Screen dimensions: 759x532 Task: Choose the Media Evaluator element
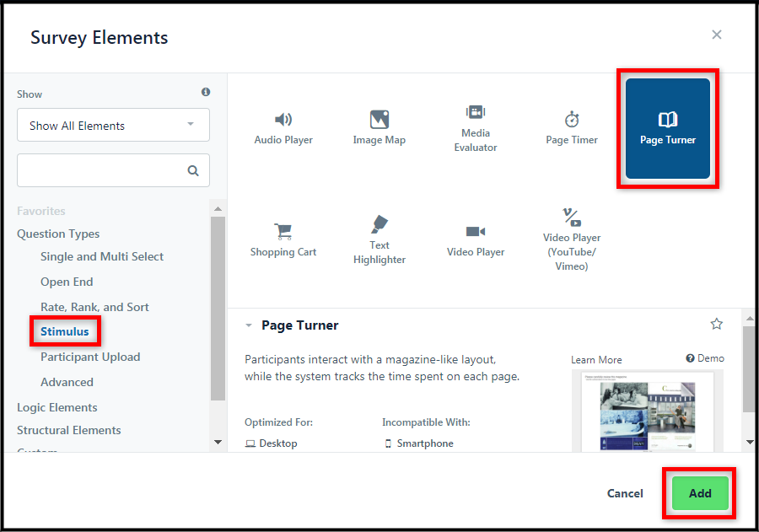point(476,128)
